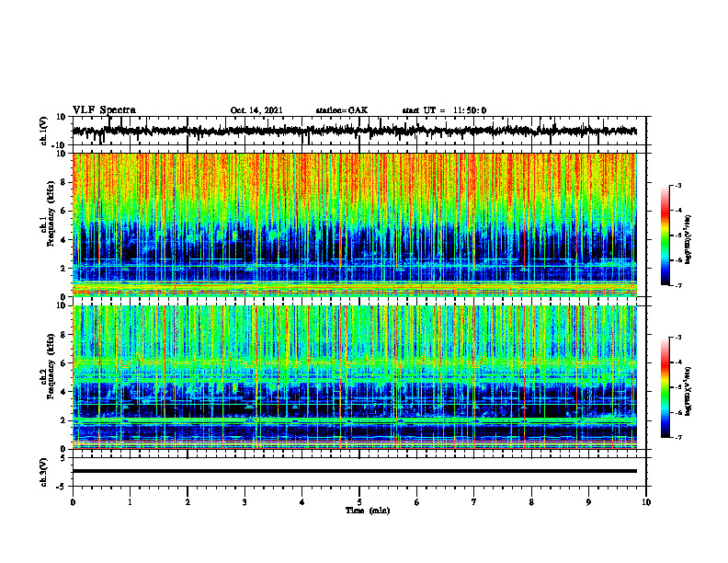Screen dimensions: 728x563
Task: Click the ch.3 (V) axis label
Action: 44,473
